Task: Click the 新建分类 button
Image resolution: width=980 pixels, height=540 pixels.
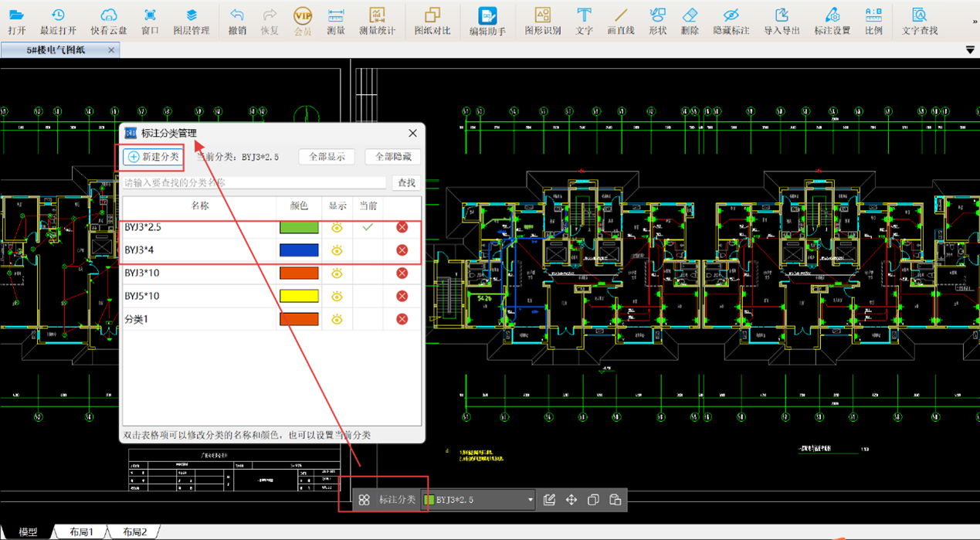Action: [x=153, y=157]
